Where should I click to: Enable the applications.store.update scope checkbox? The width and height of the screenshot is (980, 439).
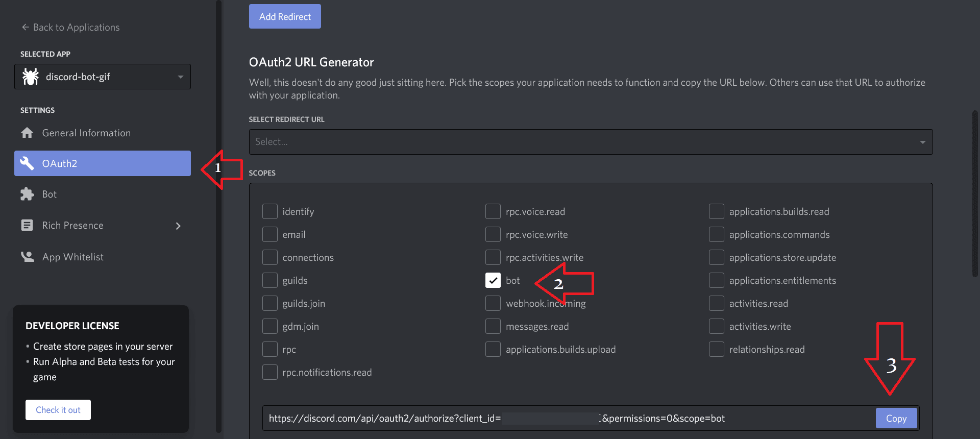pyautogui.click(x=717, y=257)
